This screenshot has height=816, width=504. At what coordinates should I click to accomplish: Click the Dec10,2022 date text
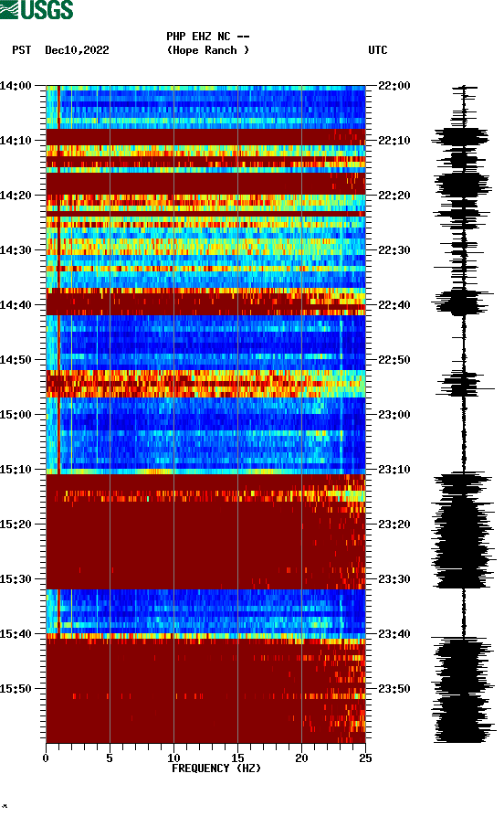point(77,50)
